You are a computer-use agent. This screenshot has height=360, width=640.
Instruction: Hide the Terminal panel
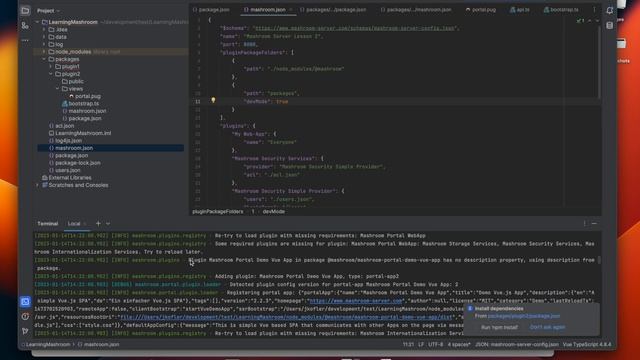(594, 223)
